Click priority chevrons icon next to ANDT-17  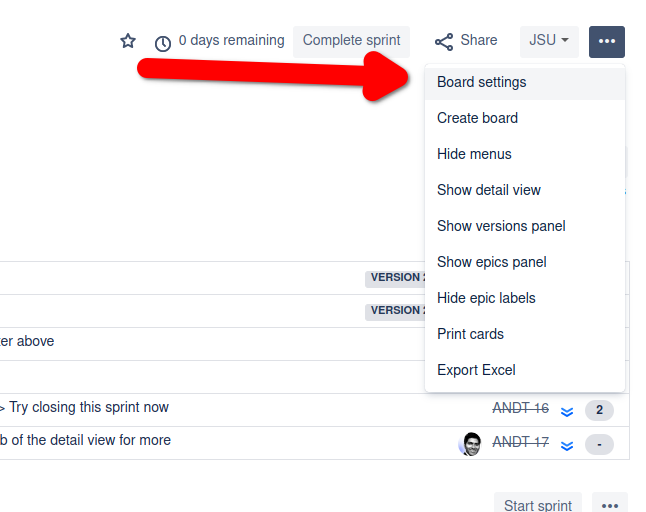pyautogui.click(x=567, y=445)
